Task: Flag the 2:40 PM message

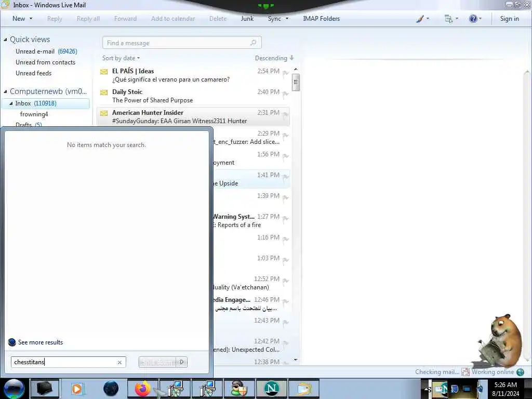Action: click(x=286, y=94)
